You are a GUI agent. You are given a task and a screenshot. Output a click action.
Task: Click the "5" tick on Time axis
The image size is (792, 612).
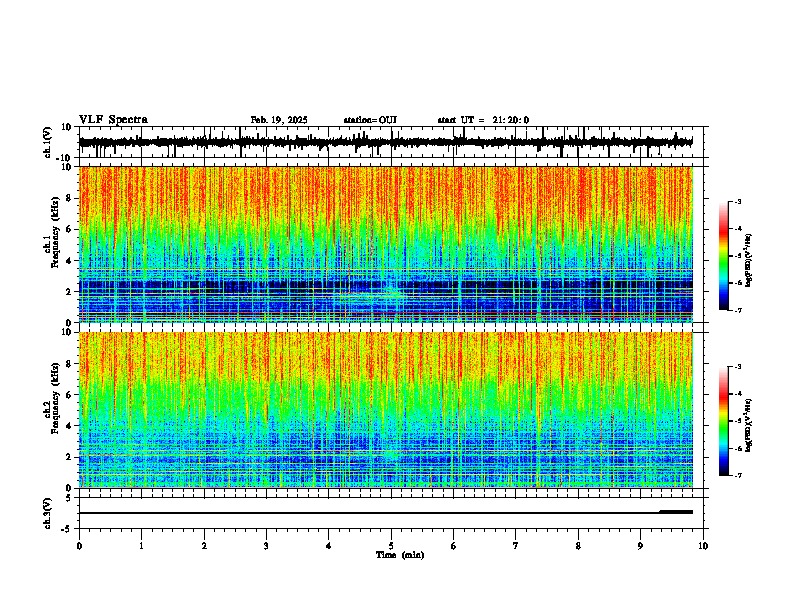391,546
